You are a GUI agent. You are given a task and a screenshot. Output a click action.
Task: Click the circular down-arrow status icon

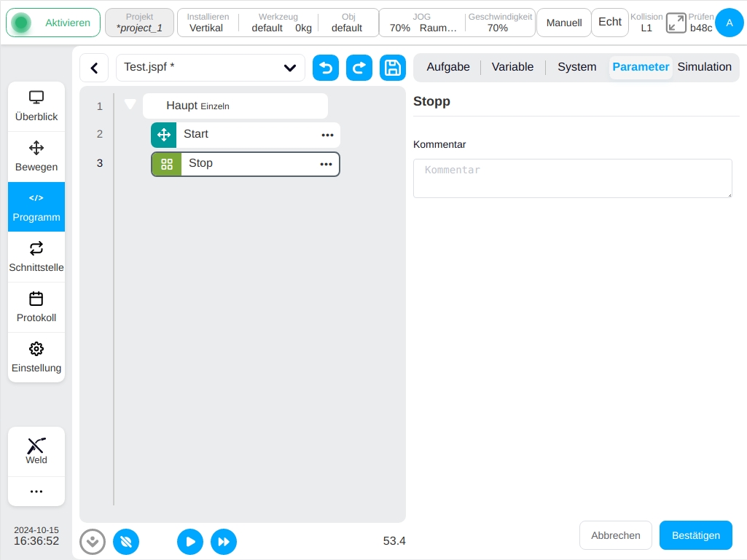click(x=93, y=542)
